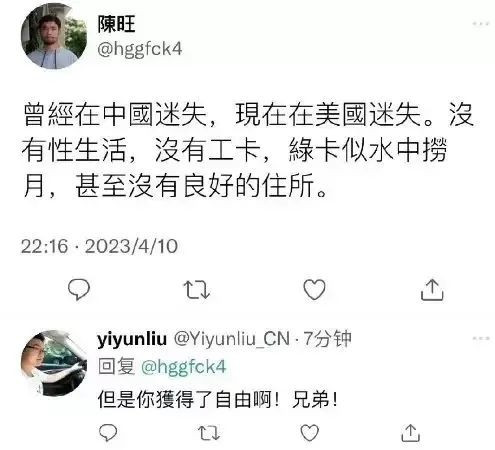
Task: Share the main tweet by @hggfck4
Action: (432, 289)
